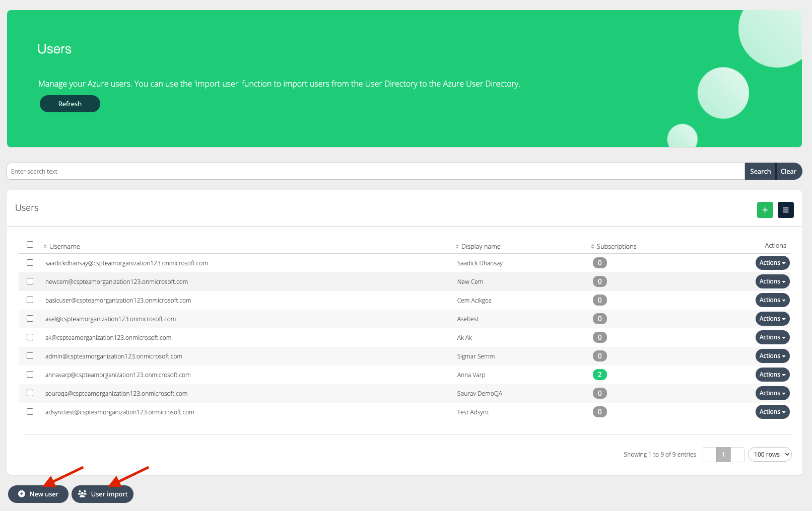Click the green plus add user icon

(x=765, y=210)
